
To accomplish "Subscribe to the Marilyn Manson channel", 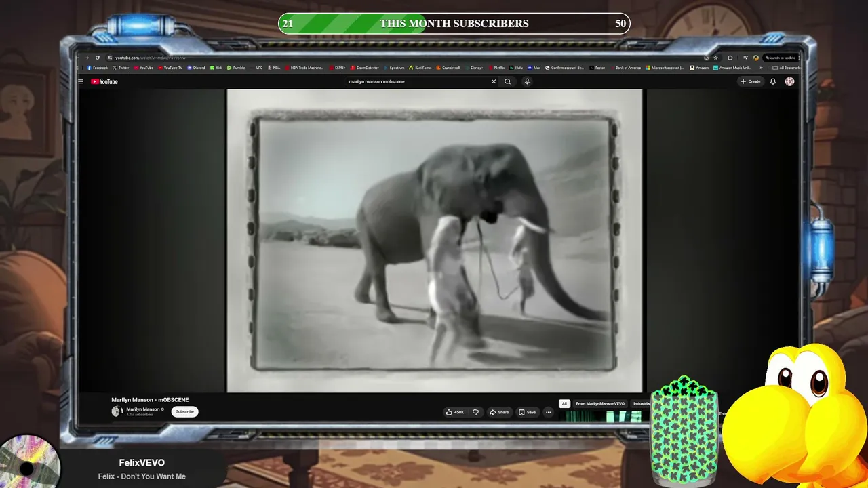I will [x=184, y=411].
